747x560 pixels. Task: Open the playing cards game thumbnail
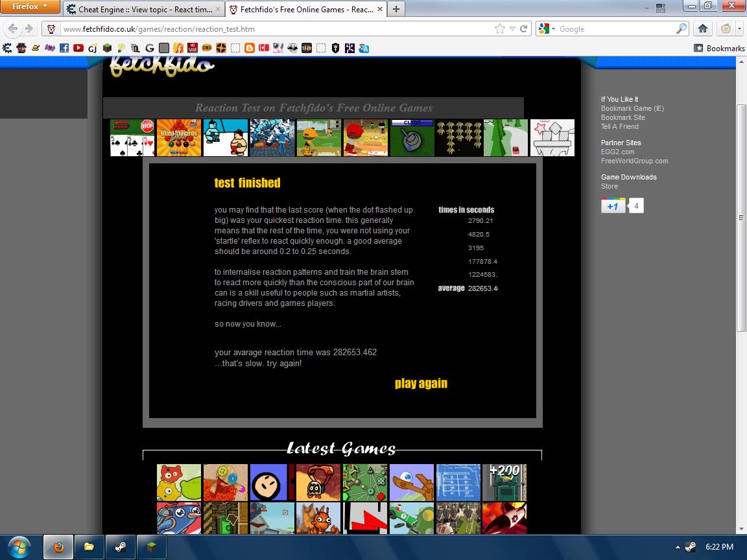click(132, 137)
